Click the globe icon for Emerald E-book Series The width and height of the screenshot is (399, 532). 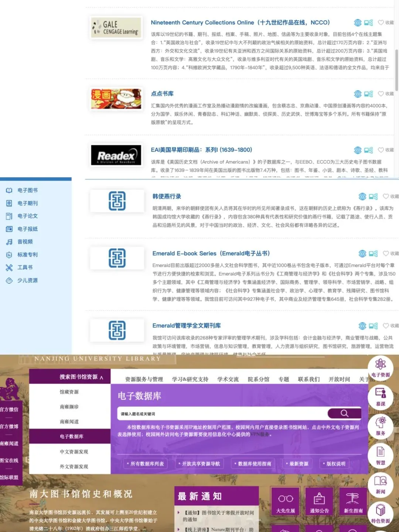362,253
